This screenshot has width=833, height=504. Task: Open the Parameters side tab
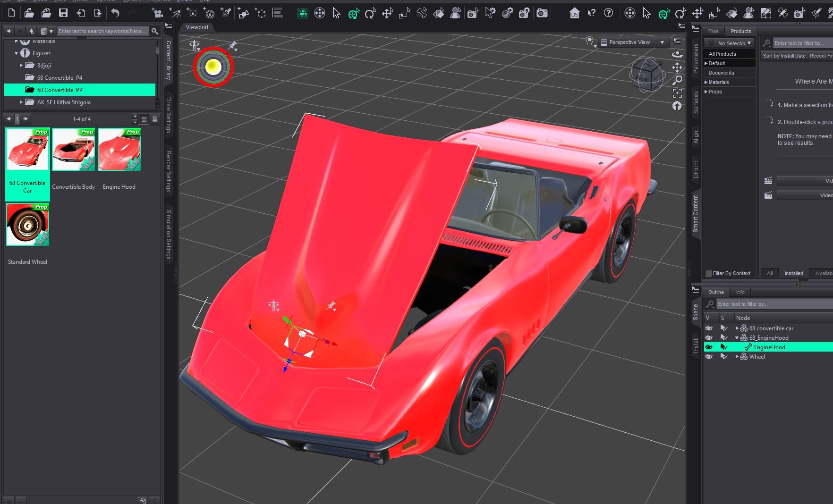tap(696, 59)
